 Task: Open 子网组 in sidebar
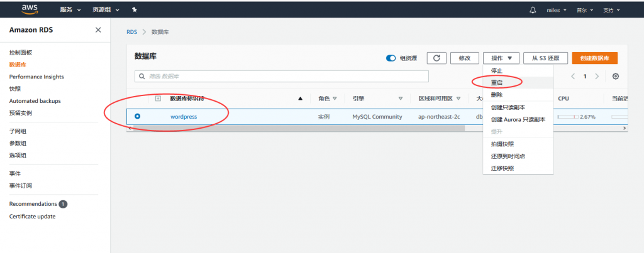(x=18, y=131)
